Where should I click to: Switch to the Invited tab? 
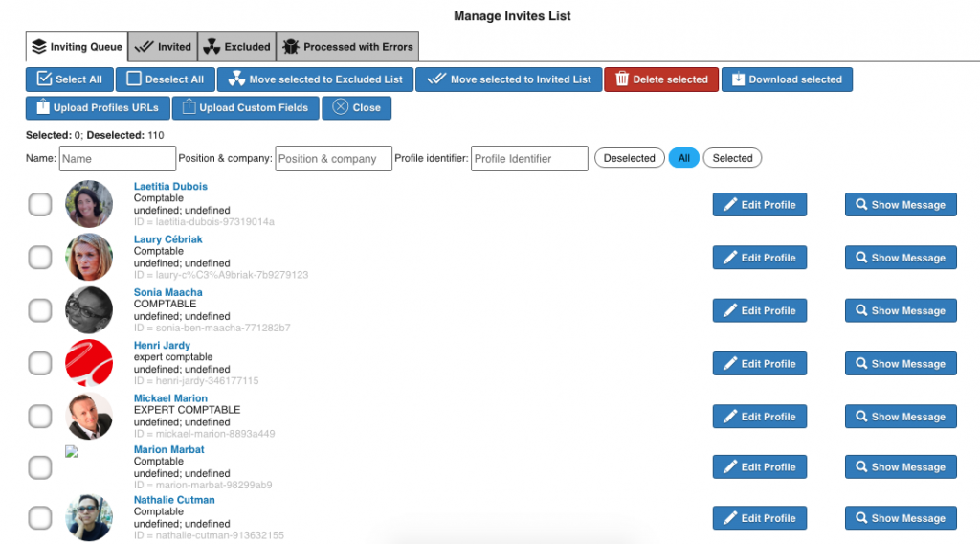point(163,47)
